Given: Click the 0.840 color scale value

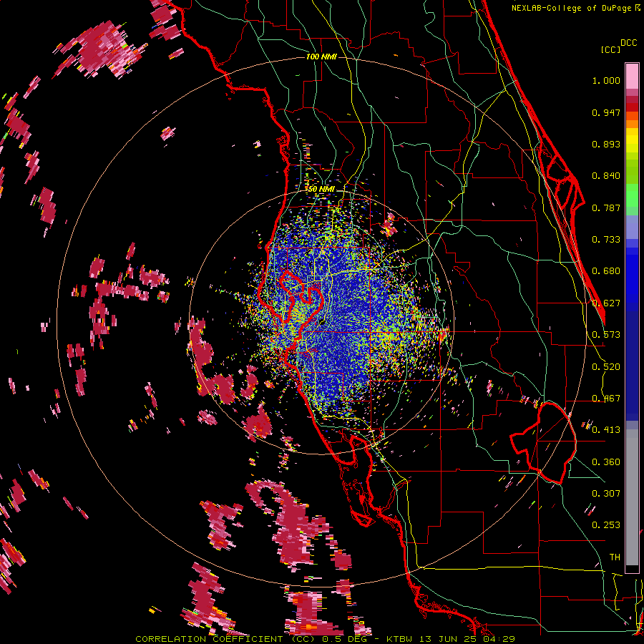Looking at the screenshot, I should coord(606,176).
